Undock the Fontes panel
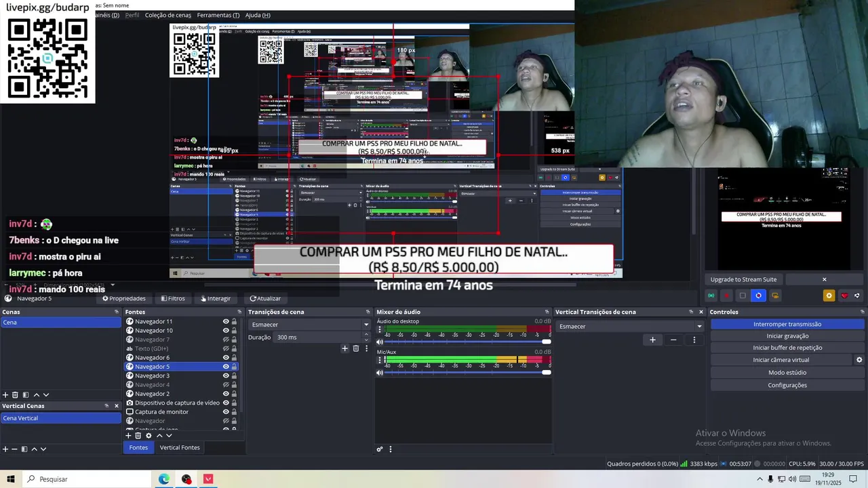868x488 pixels. click(239, 312)
